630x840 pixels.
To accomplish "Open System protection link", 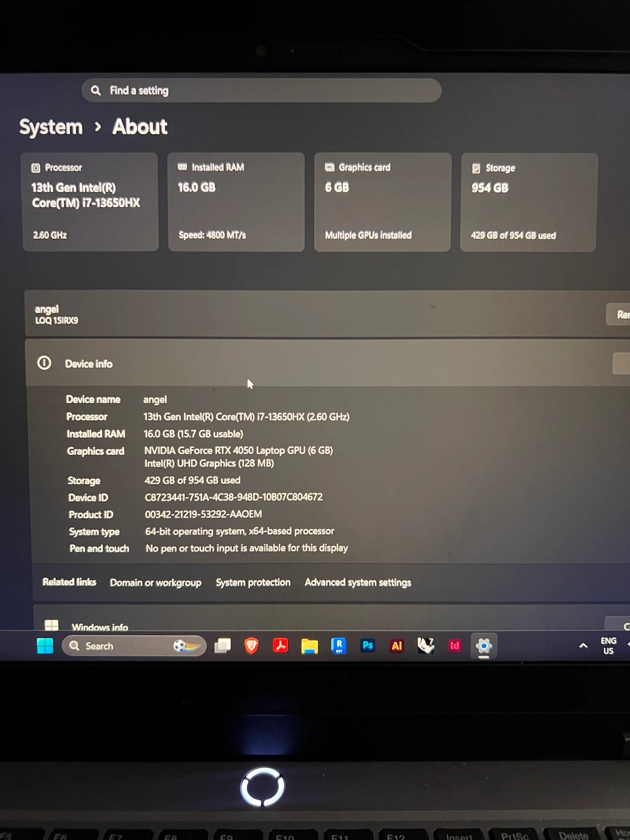I will pyautogui.click(x=253, y=583).
